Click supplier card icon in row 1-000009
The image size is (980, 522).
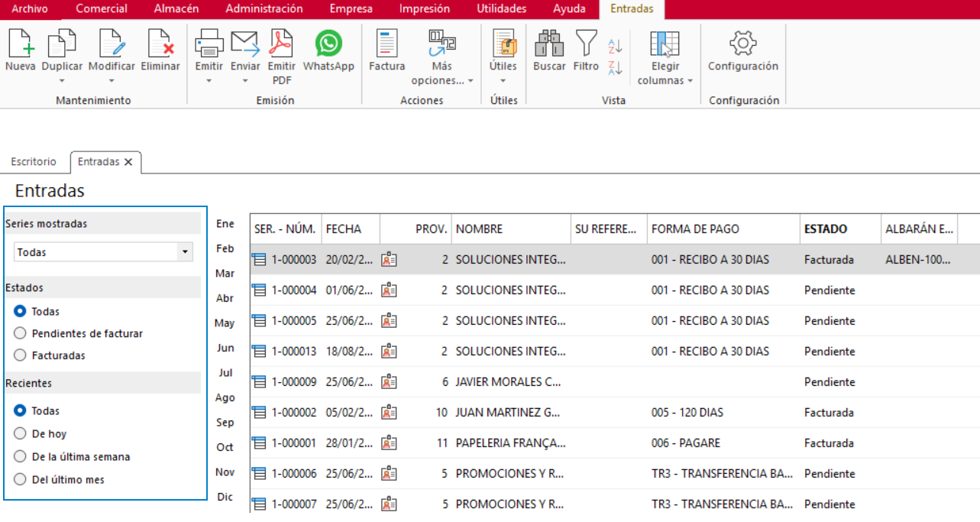pyautogui.click(x=389, y=382)
